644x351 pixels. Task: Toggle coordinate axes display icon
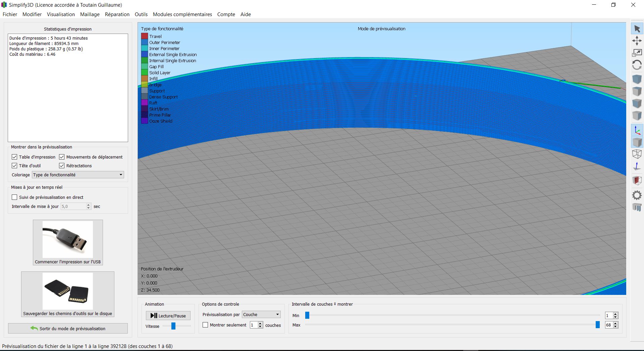[x=637, y=130]
